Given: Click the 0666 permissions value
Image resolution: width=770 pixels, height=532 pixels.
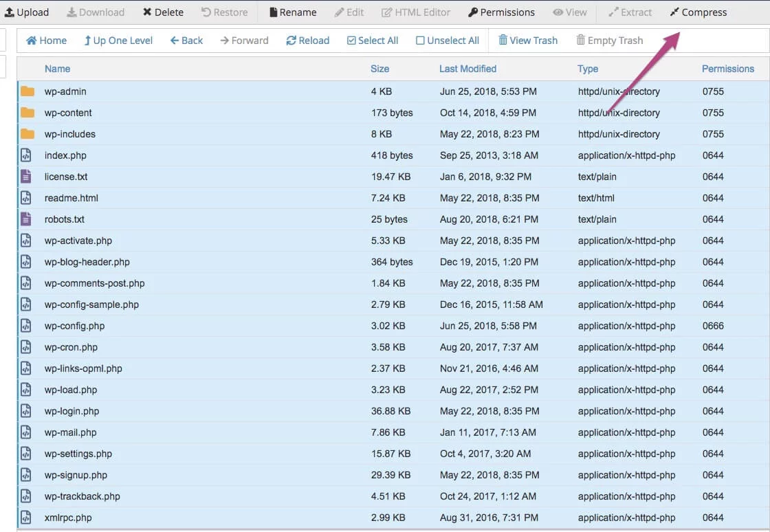Looking at the screenshot, I should pos(713,326).
